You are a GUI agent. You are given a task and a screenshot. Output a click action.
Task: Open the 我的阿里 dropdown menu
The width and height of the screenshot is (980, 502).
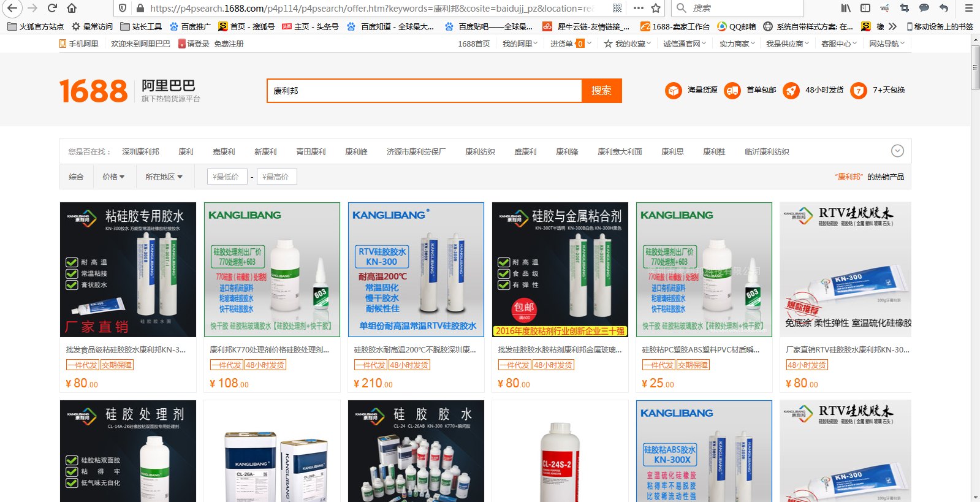tap(520, 44)
